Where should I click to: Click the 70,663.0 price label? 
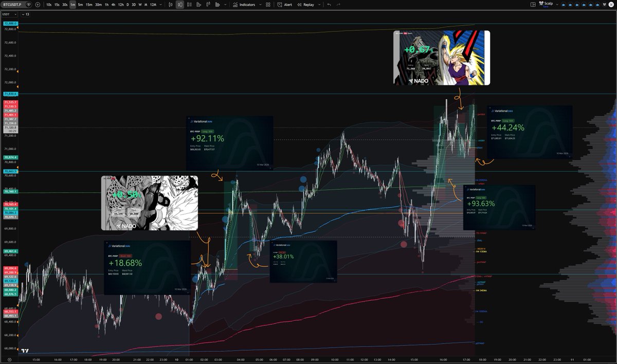pyautogui.click(x=10, y=171)
